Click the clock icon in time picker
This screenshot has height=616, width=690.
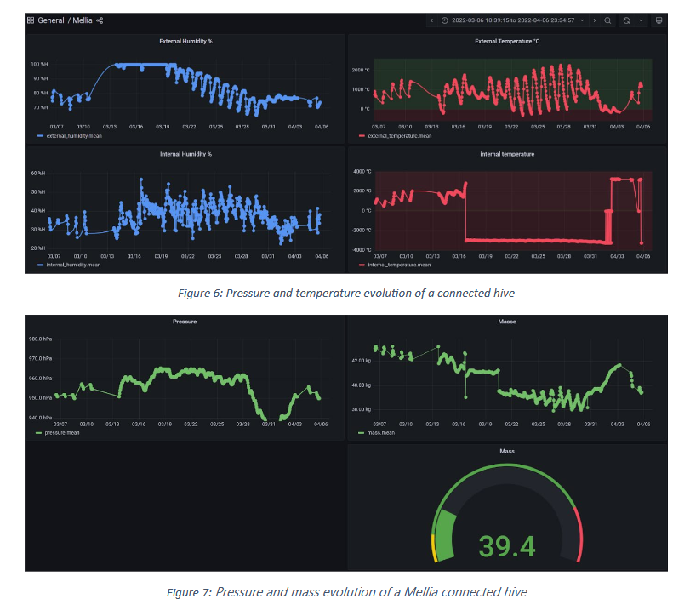(444, 20)
